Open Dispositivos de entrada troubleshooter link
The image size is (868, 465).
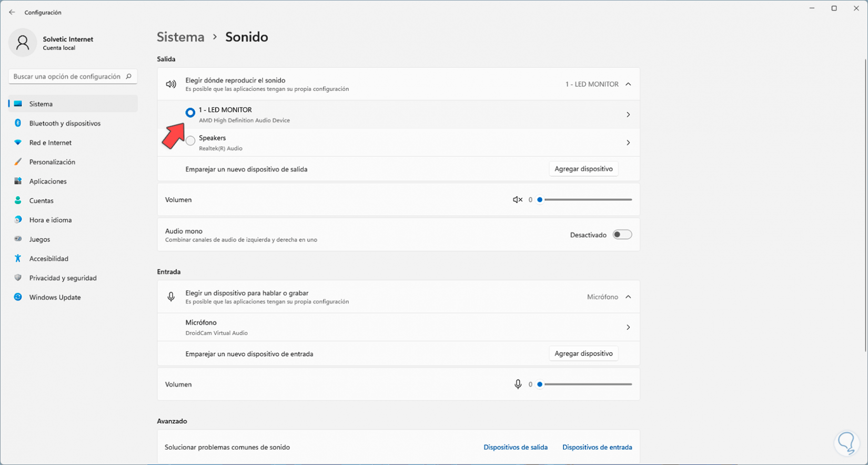pos(597,447)
